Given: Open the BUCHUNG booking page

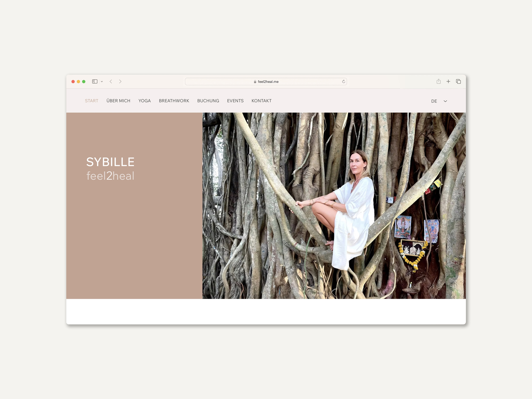Looking at the screenshot, I should tap(208, 101).
